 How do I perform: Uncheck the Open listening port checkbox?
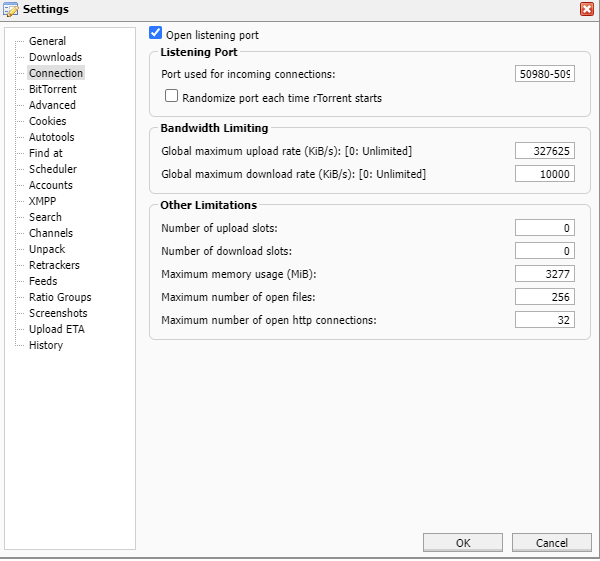point(155,33)
